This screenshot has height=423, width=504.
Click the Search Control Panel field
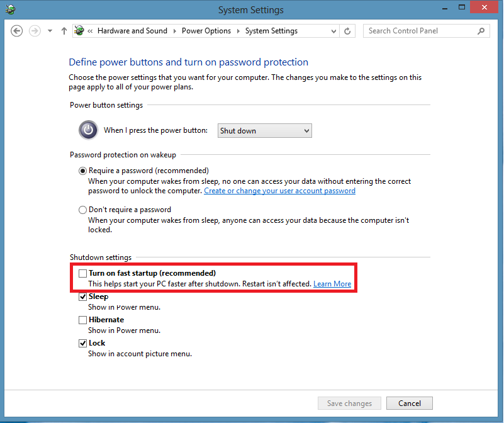pyautogui.click(x=415, y=30)
